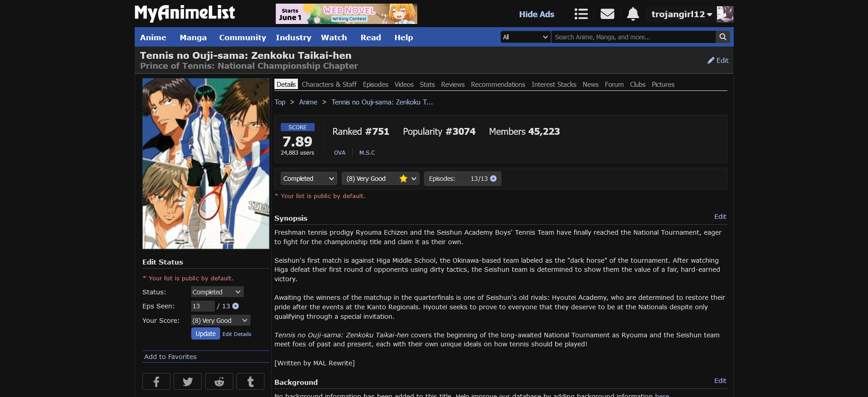
Task: Switch to the Videos tab
Action: pos(404,85)
